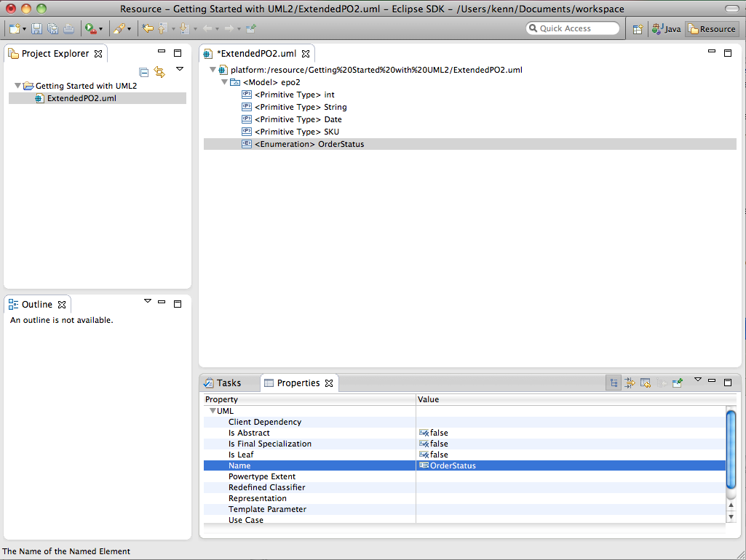Collapse the Model epo2 node
The image size is (746, 560).
(225, 81)
